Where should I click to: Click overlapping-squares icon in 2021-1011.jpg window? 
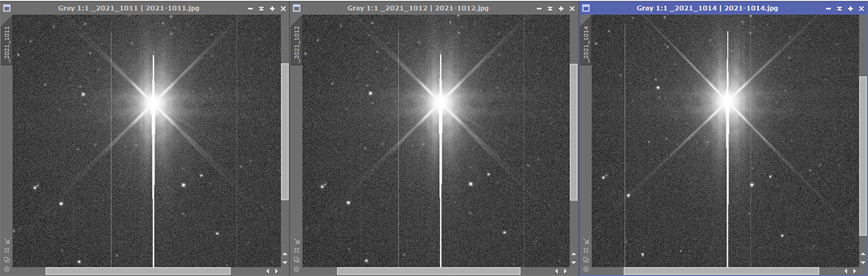pos(7,260)
